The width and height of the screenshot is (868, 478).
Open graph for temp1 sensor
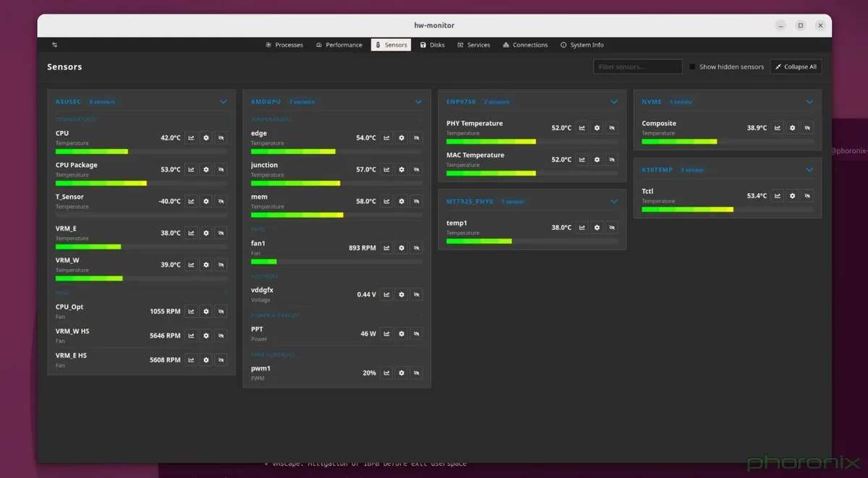coord(582,227)
